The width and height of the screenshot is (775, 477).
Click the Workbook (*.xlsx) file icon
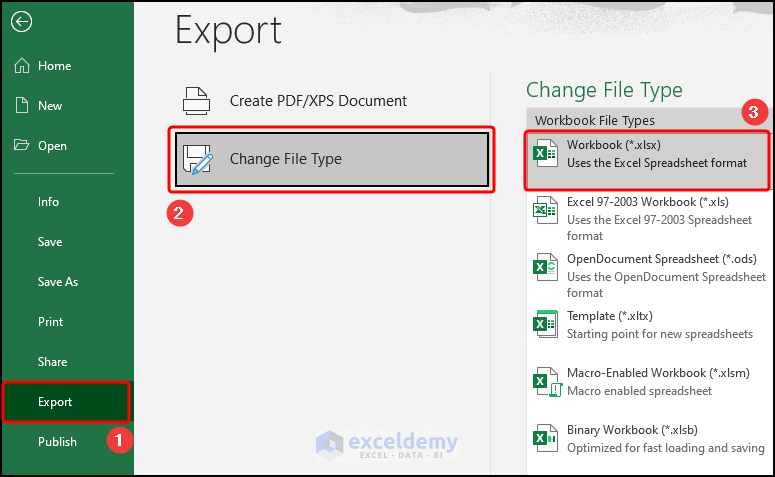click(x=545, y=154)
